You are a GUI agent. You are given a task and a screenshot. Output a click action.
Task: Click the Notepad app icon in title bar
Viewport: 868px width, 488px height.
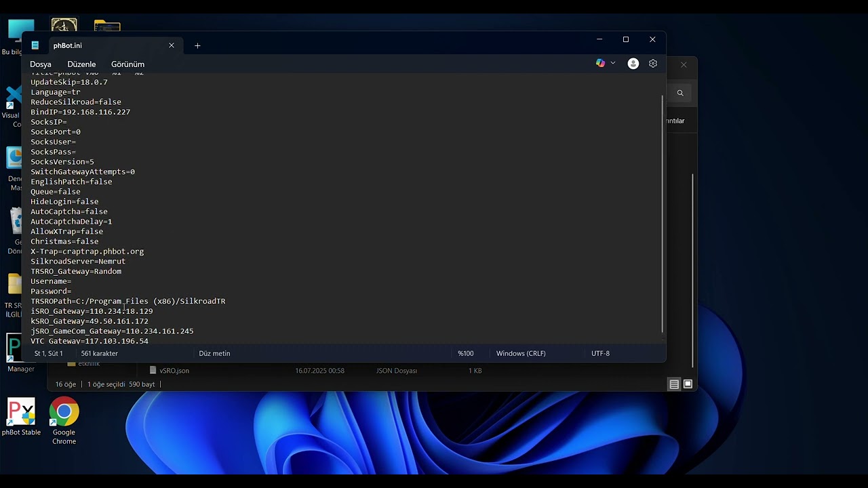[x=35, y=45]
